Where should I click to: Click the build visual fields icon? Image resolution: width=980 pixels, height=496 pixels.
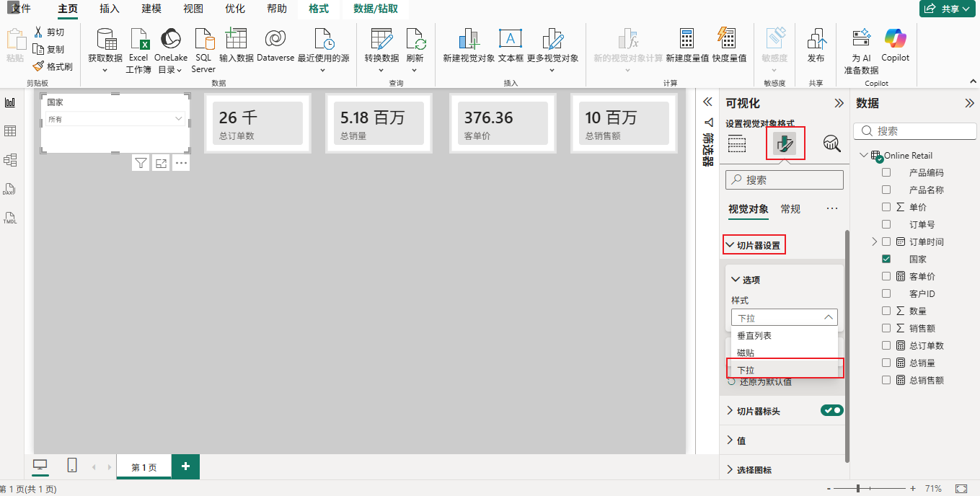coord(736,144)
